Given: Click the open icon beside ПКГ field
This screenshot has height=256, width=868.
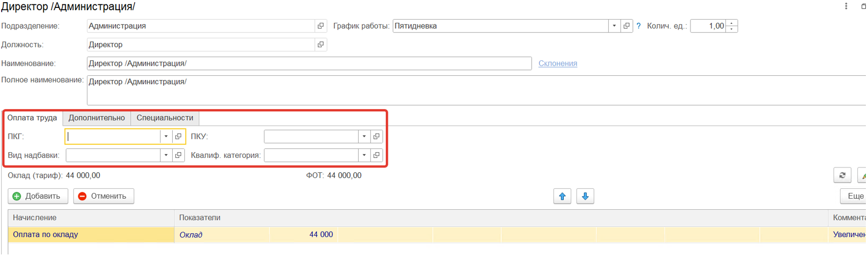Looking at the screenshot, I should (179, 137).
